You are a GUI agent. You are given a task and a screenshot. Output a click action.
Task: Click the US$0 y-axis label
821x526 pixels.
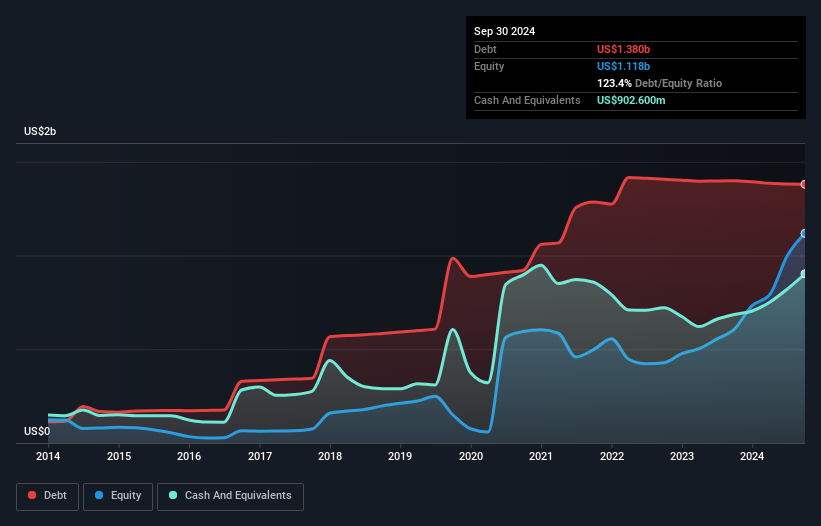37,431
